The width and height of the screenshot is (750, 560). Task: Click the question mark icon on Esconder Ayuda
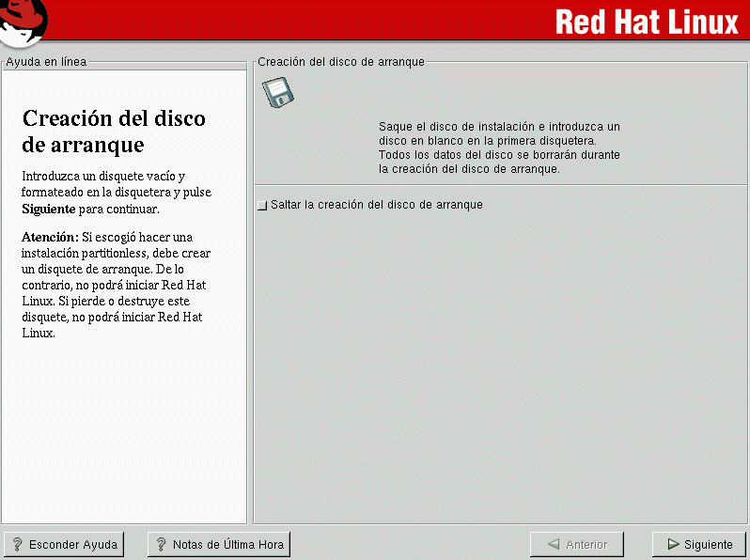17,544
